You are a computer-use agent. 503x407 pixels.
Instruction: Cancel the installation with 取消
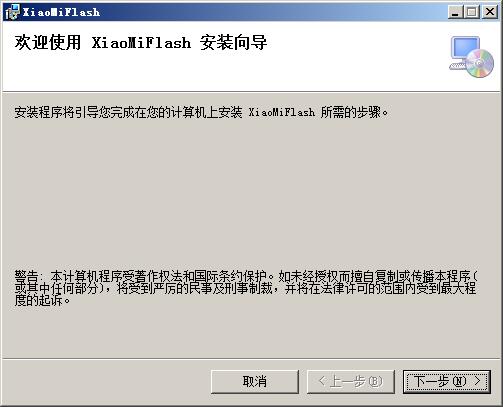pyautogui.click(x=255, y=381)
